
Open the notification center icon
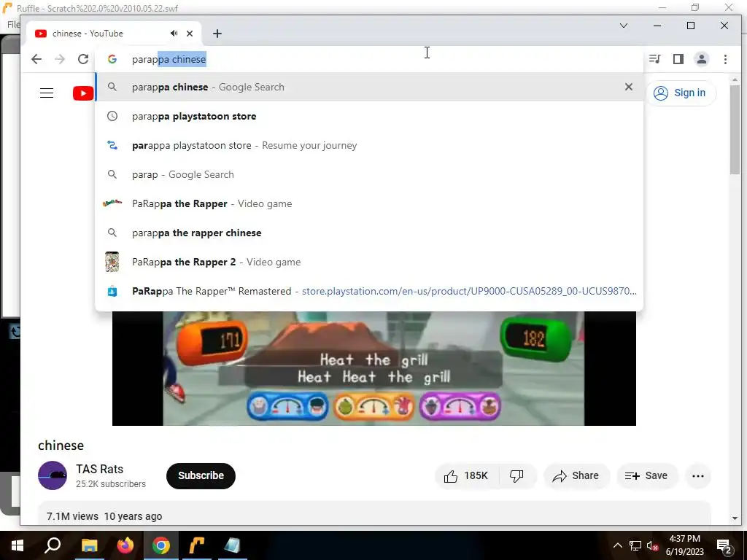point(724,545)
